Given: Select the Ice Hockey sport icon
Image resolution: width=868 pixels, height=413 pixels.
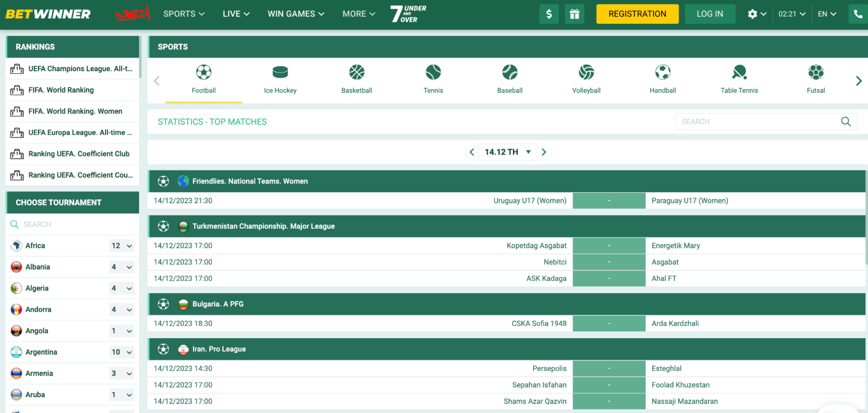Looking at the screenshot, I should (280, 72).
